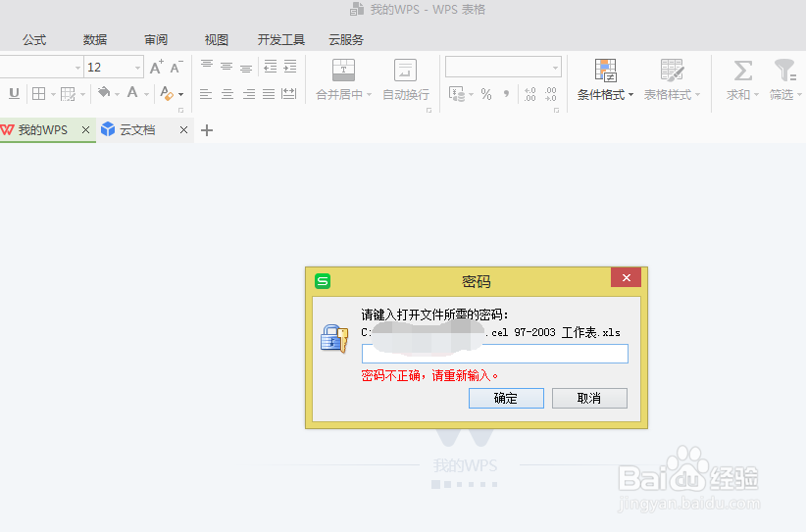Apply thousands separator comma style

tap(507, 94)
